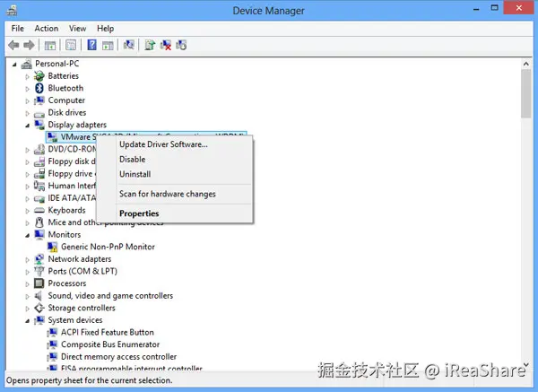
Task: Choose Uninstall from the context menu
Action: [175, 174]
